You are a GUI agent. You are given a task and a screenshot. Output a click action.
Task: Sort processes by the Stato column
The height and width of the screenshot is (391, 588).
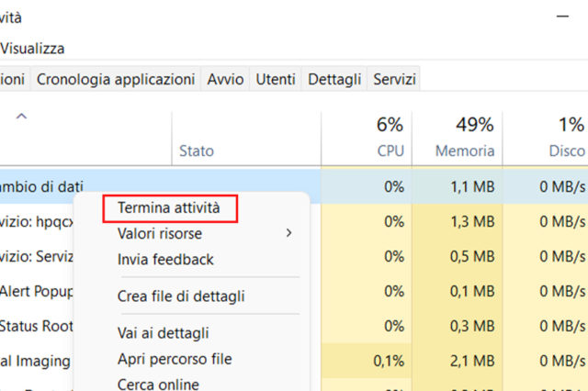coord(197,151)
